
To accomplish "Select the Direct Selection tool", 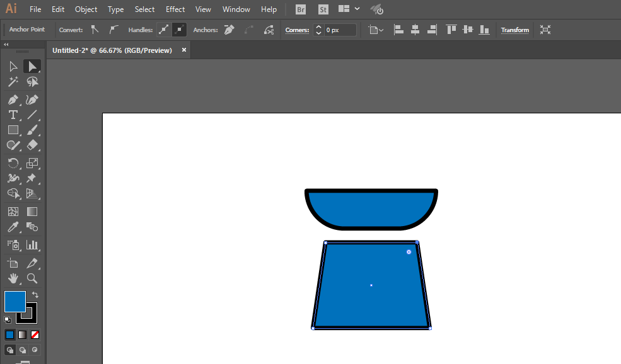I will coord(32,67).
